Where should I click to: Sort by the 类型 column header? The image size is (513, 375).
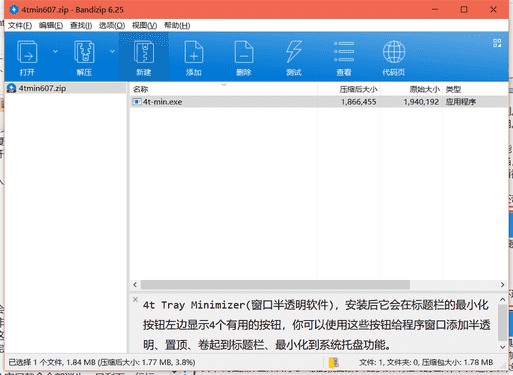point(475,89)
